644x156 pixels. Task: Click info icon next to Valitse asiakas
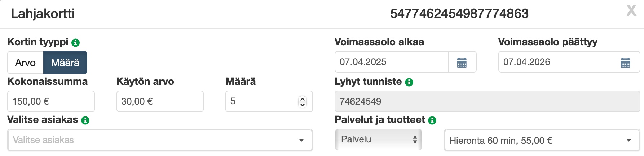pos(85,120)
